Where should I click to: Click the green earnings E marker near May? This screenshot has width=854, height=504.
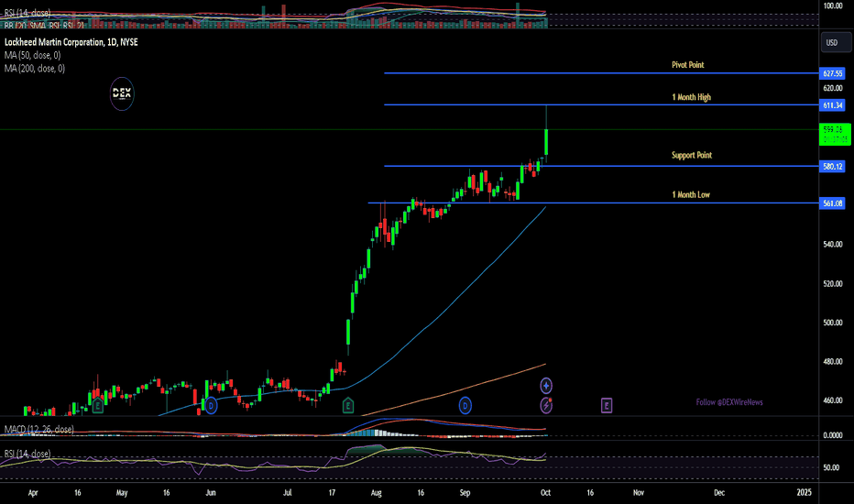97,405
